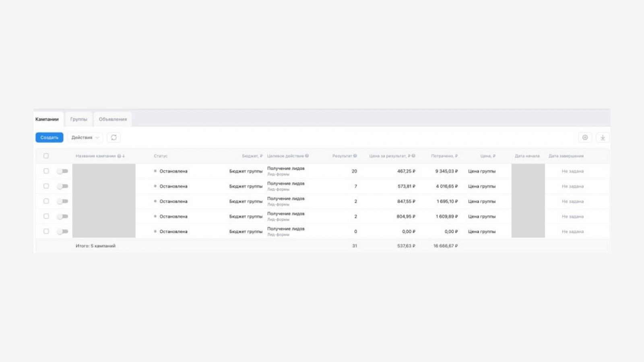The height and width of the screenshot is (362, 644).
Task: Click cost per result 467,25 ₽
Action: (x=406, y=171)
